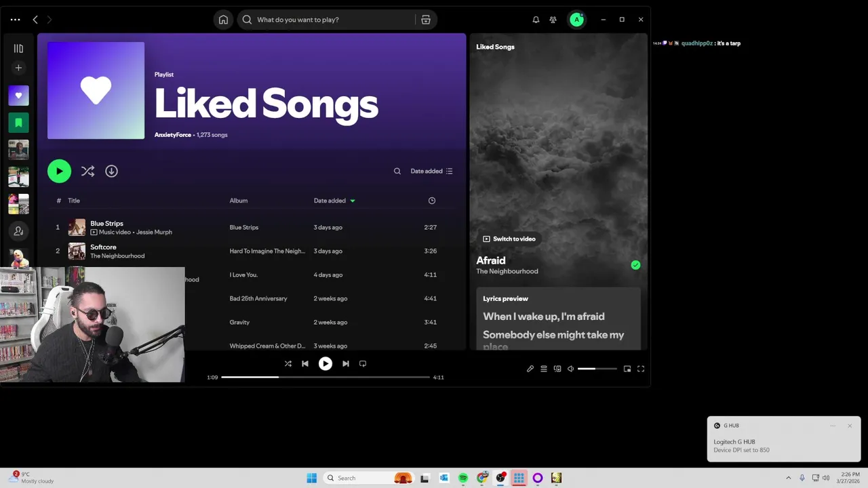
Task: Enter full screen view
Action: point(641,369)
